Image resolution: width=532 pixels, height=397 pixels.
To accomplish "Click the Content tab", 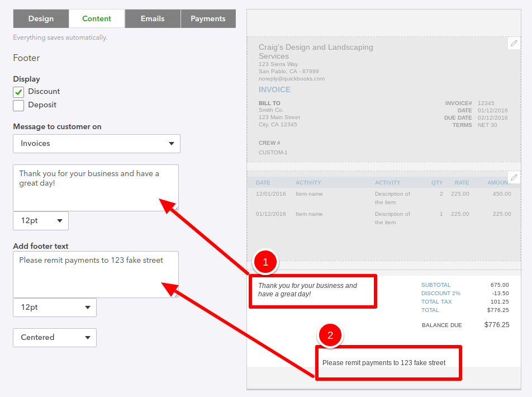I will pyautogui.click(x=96, y=18).
